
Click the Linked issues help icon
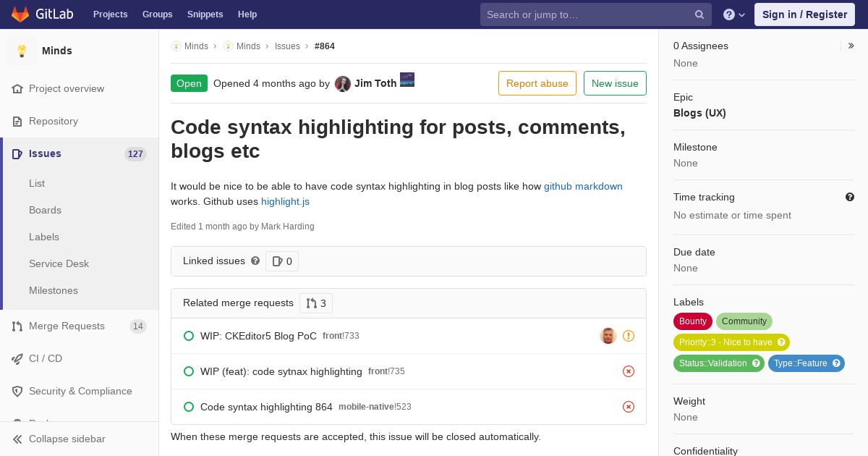(x=255, y=261)
